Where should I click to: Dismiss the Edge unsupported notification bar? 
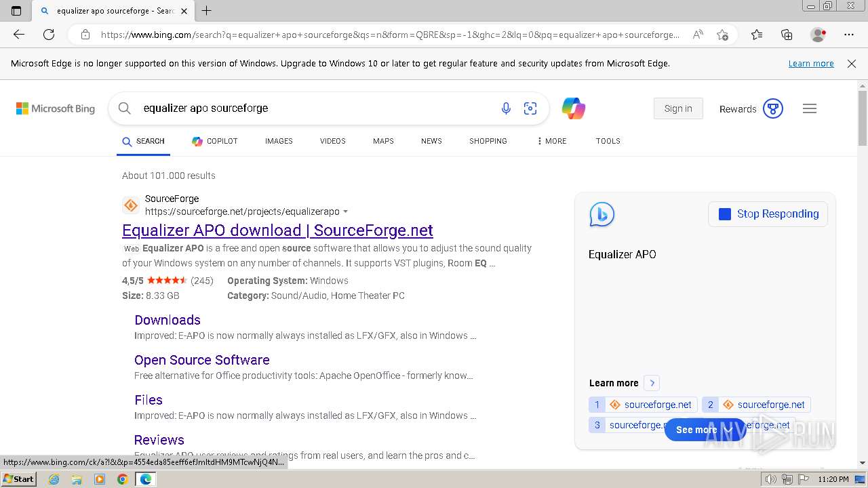point(852,64)
